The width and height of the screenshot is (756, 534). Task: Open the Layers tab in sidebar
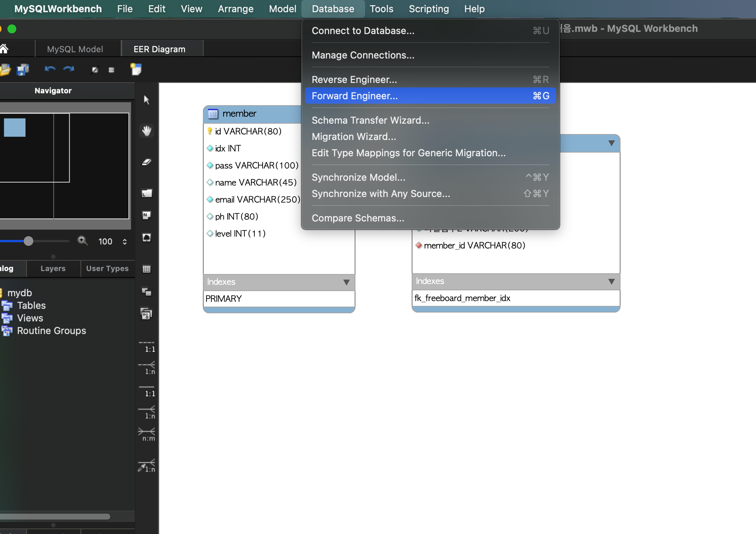coord(53,268)
